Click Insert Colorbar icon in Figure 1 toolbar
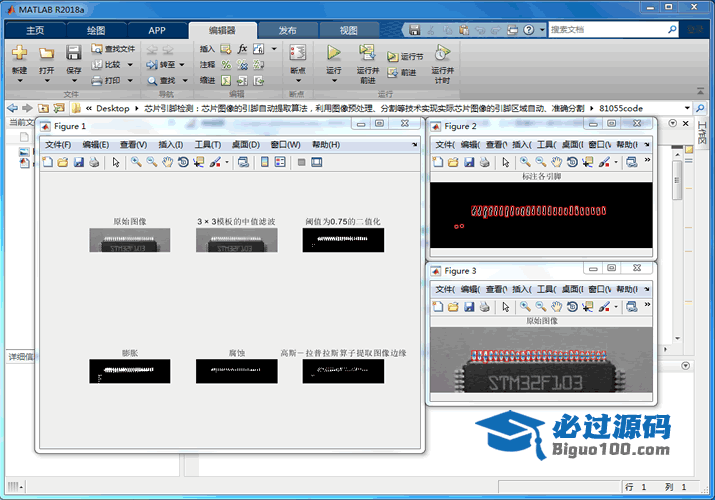This screenshot has height=500, width=715. [264, 162]
